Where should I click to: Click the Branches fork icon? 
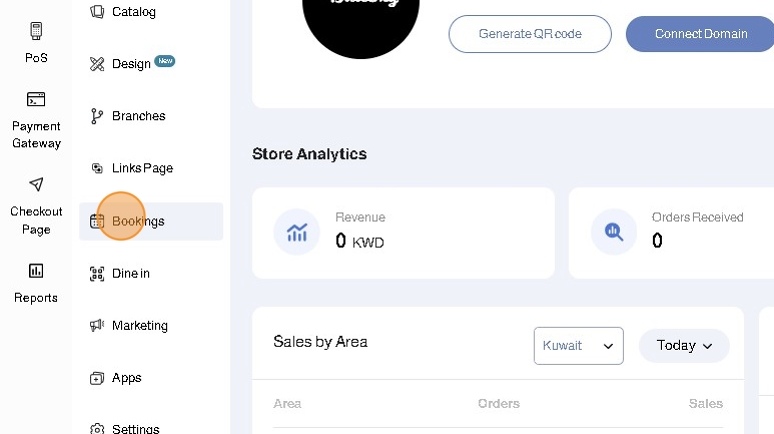click(97, 116)
